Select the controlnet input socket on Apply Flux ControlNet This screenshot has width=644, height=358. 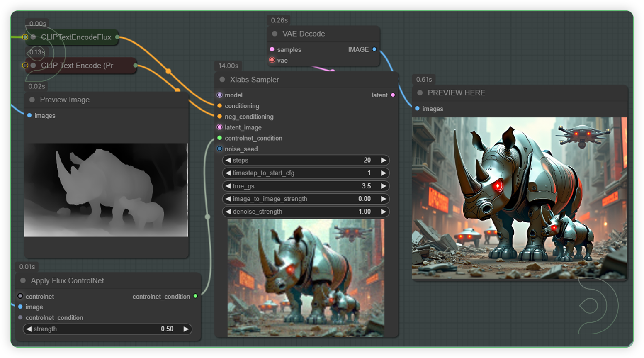click(x=20, y=296)
